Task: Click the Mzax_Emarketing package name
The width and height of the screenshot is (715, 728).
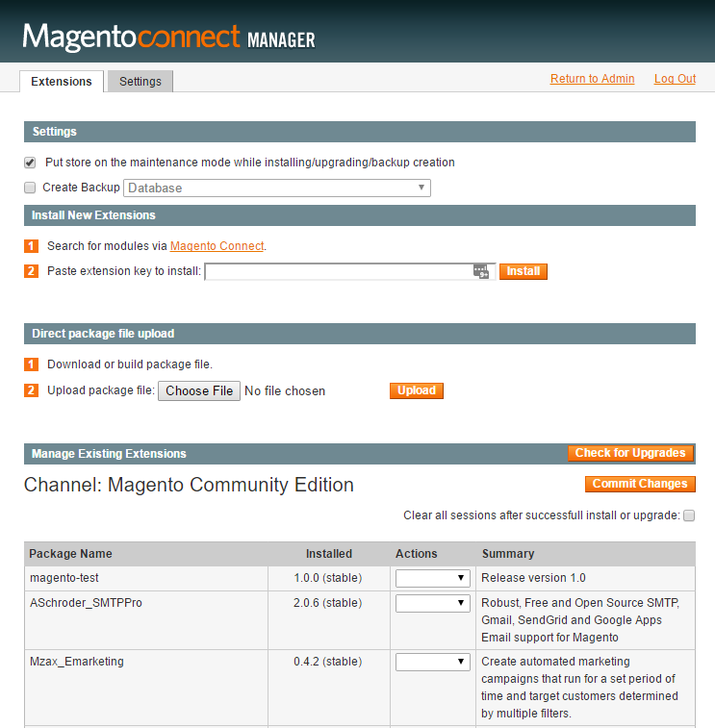Action: tap(77, 662)
